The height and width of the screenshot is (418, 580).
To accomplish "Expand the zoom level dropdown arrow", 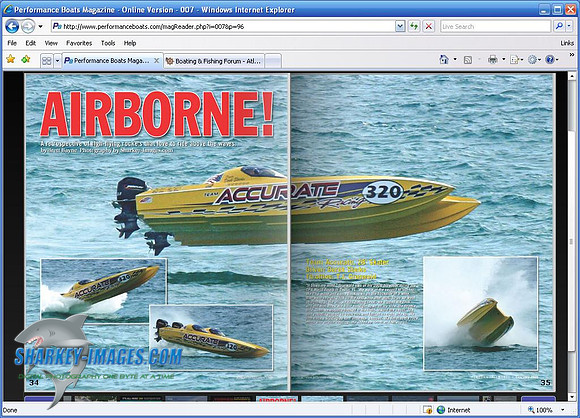I will point(563,410).
